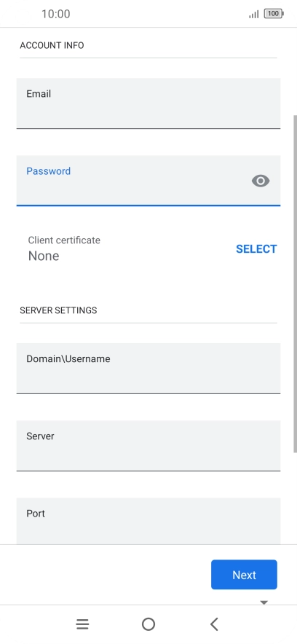Viewport: 297px width, 644px height.
Task: Tap the Next button
Action: tap(244, 575)
